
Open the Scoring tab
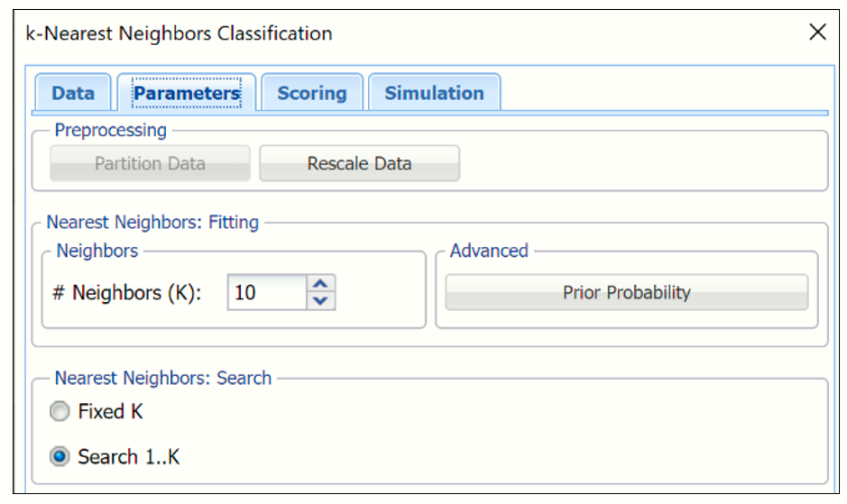(x=311, y=93)
